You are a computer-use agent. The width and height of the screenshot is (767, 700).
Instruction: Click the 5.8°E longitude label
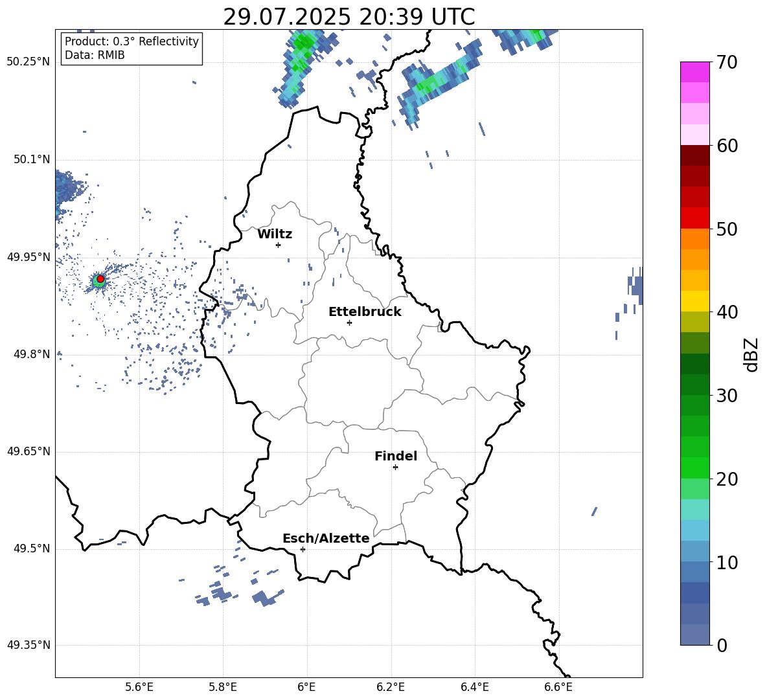[223, 687]
